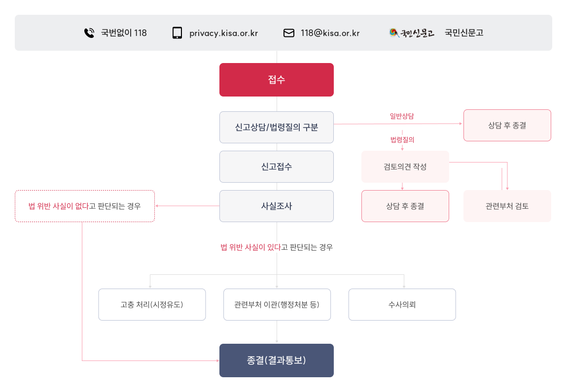
Task: Select the 검토의견 작성 box
Action: point(405,166)
